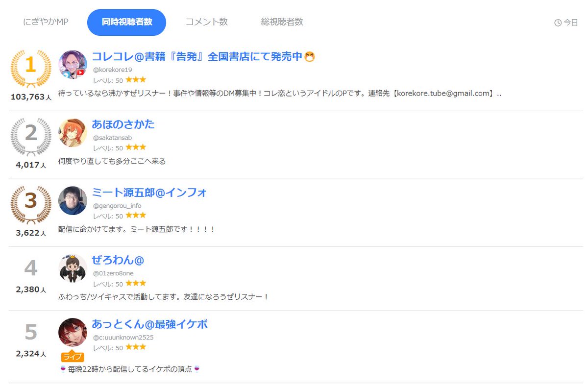588x388 pixels.
Task: Click the rank number 4
Action: click(x=31, y=268)
